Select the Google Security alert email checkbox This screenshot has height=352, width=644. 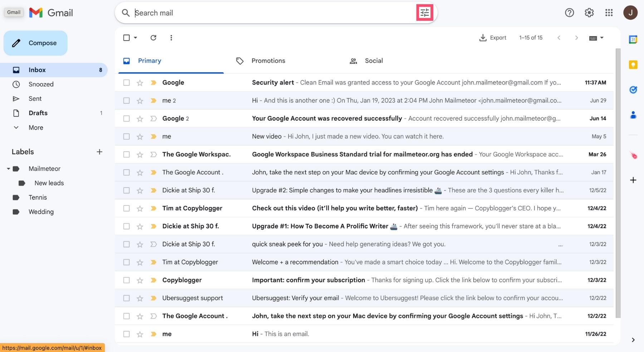coord(126,83)
